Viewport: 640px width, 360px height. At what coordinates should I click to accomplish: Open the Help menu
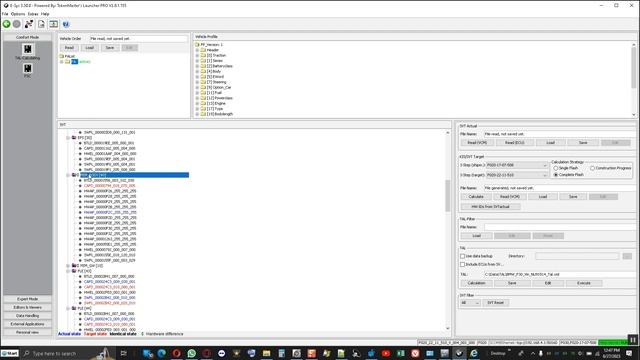click(45, 14)
